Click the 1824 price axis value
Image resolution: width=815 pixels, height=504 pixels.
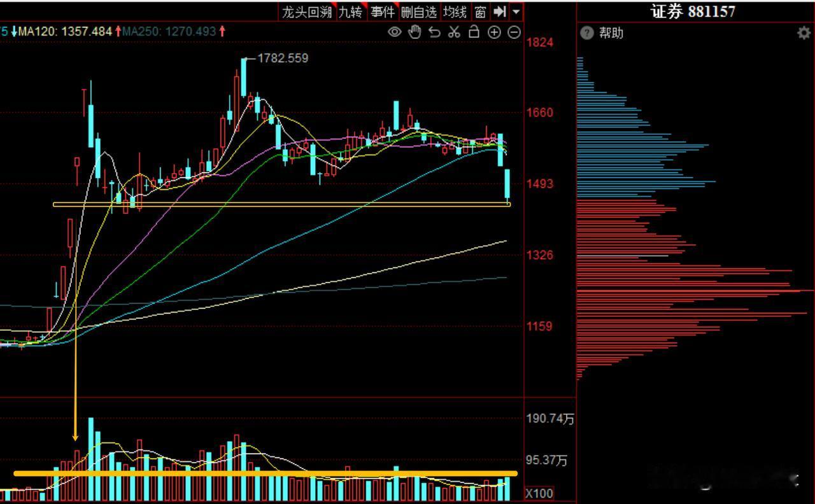point(540,43)
